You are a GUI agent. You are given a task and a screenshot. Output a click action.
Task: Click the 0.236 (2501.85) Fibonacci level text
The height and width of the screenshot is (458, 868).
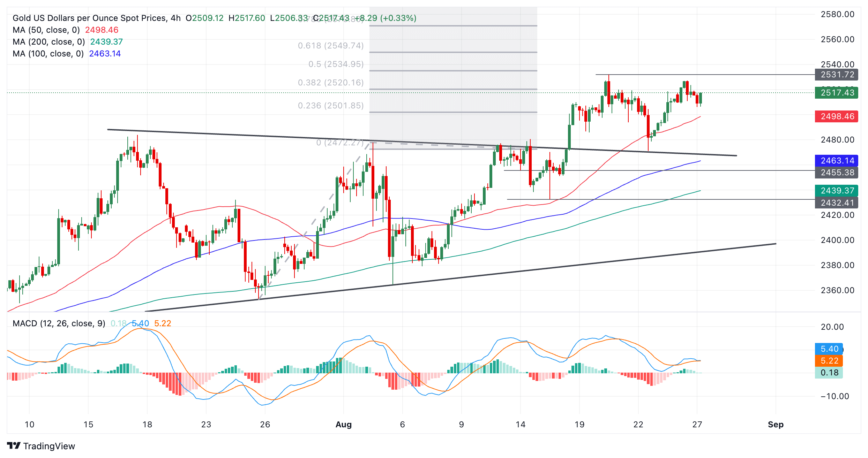click(x=331, y=106)
